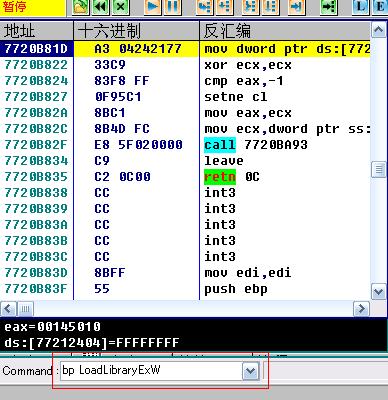
Task: Click the horizontal scroll left arrow
Action: 8,309
